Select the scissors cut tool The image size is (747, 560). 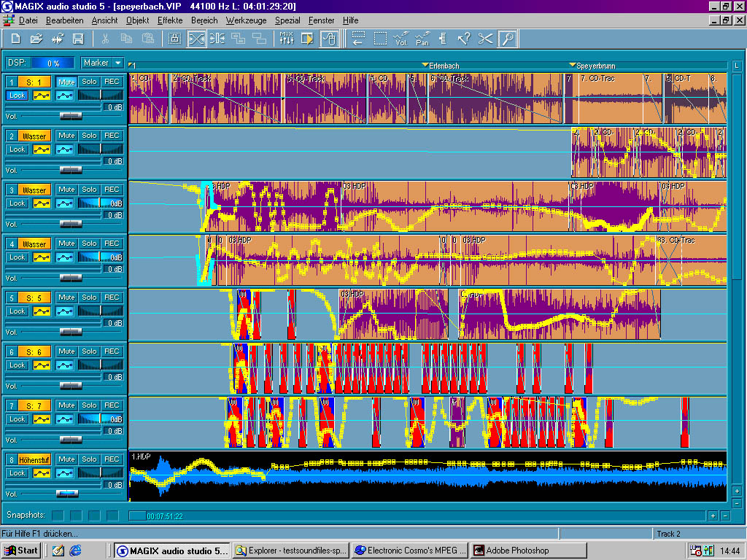click(x=485, y=39)
